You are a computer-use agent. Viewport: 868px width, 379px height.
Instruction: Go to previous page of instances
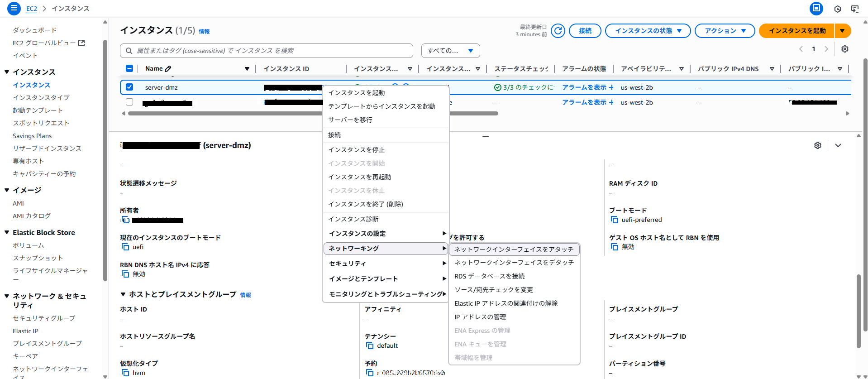(x=801, y=49)
